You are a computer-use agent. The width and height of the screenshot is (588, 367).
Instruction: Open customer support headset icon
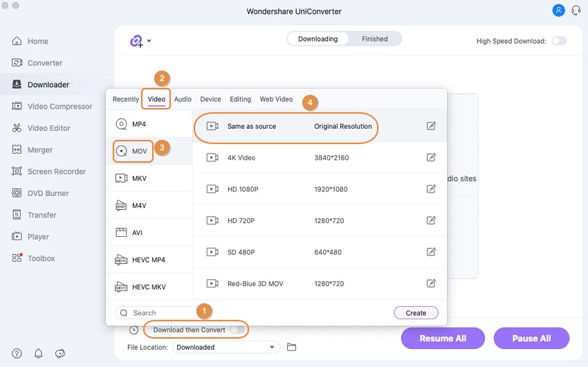576,10
